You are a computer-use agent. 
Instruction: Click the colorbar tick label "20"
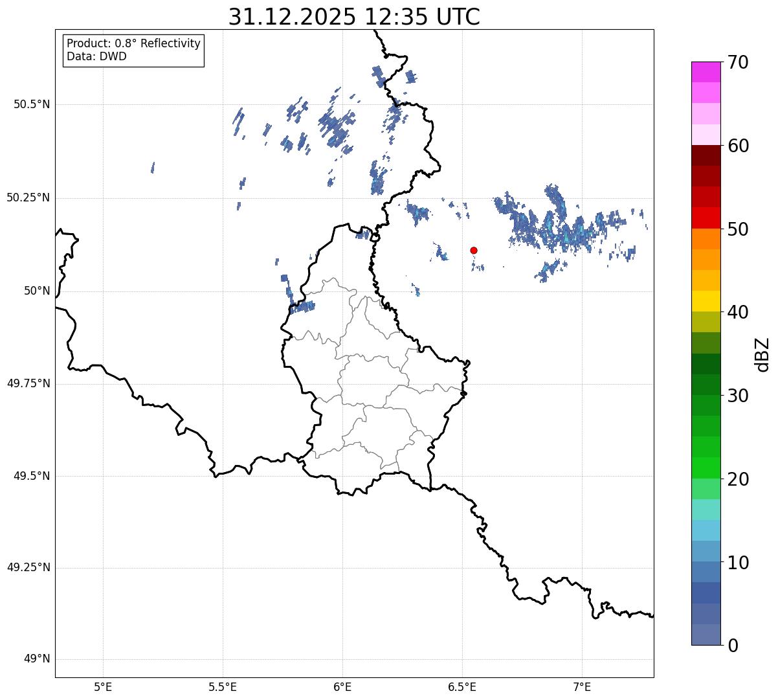click(x=738, y=479)
